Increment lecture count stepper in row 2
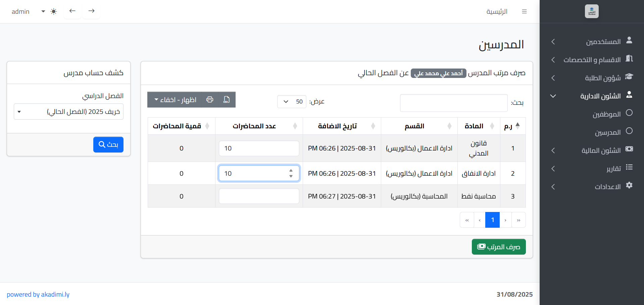The height and width of the screenshot is (305, 644). (291, 171)
